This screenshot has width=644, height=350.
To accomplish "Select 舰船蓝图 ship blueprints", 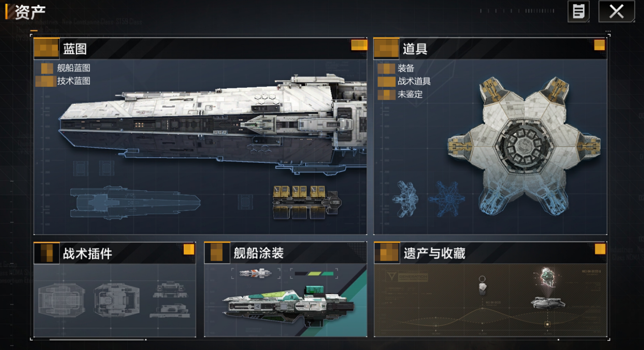I will 73,68.
